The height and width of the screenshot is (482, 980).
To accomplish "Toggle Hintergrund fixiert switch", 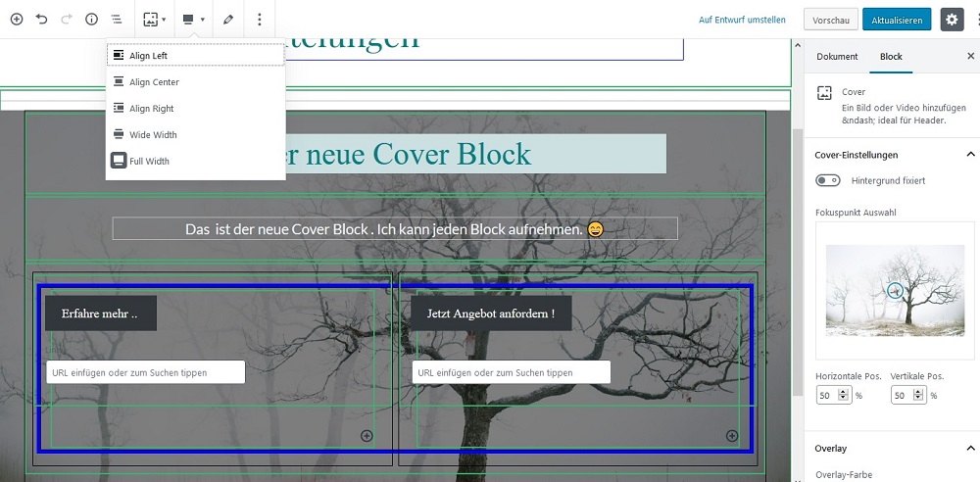I will click(x=828, y=180).
